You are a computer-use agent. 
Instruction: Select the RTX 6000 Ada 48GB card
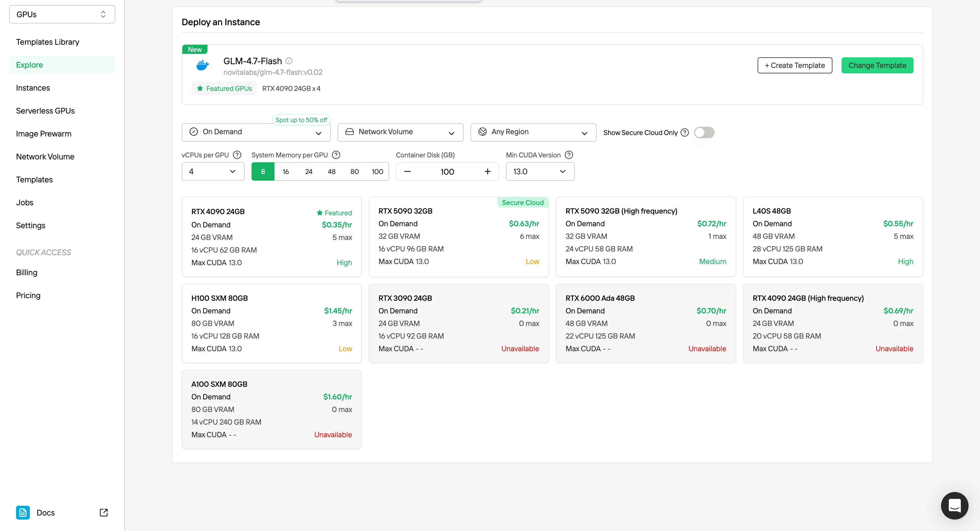646,323
